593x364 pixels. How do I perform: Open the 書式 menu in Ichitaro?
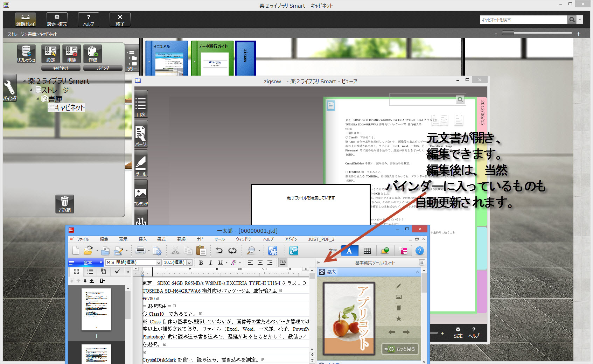point(161,239)
